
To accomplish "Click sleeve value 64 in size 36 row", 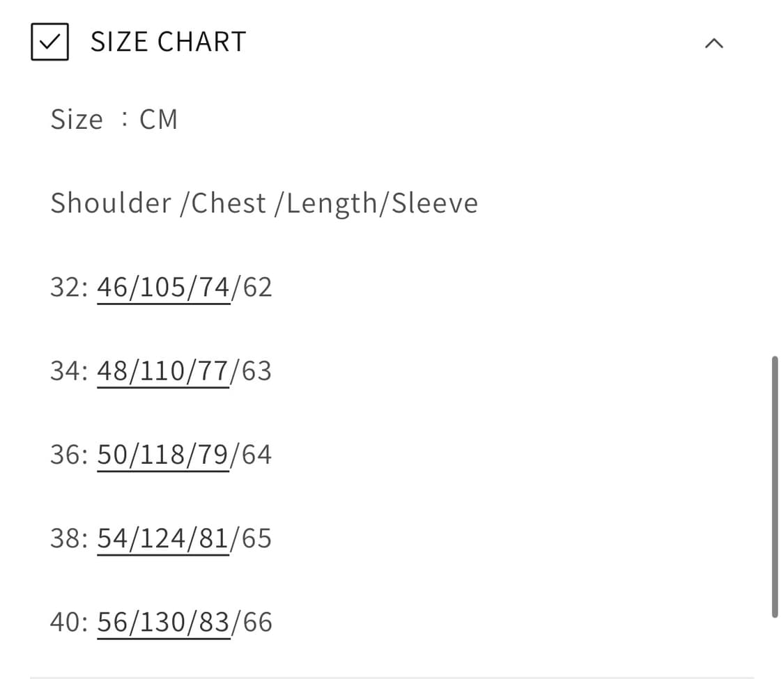I will coord(256,455).
